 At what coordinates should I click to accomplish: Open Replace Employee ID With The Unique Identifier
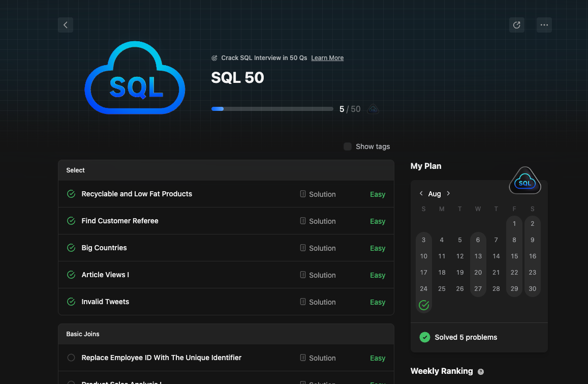(161, 358)
